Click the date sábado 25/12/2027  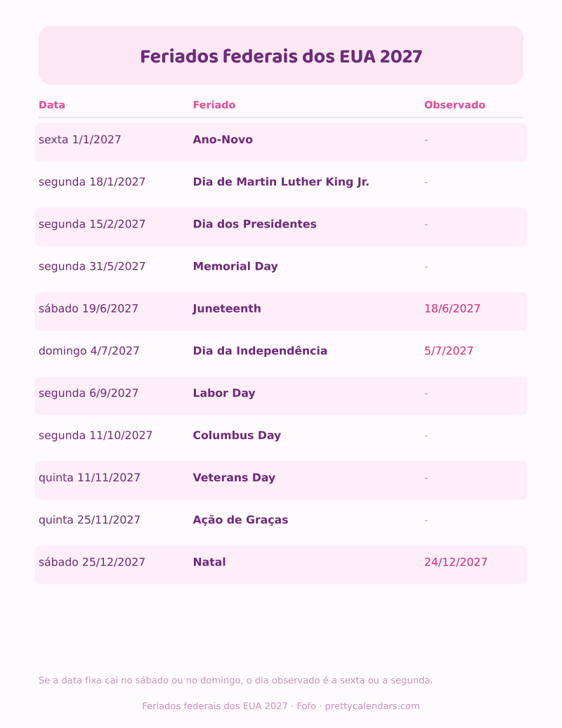pyautogui.click(x=92, y=562)
